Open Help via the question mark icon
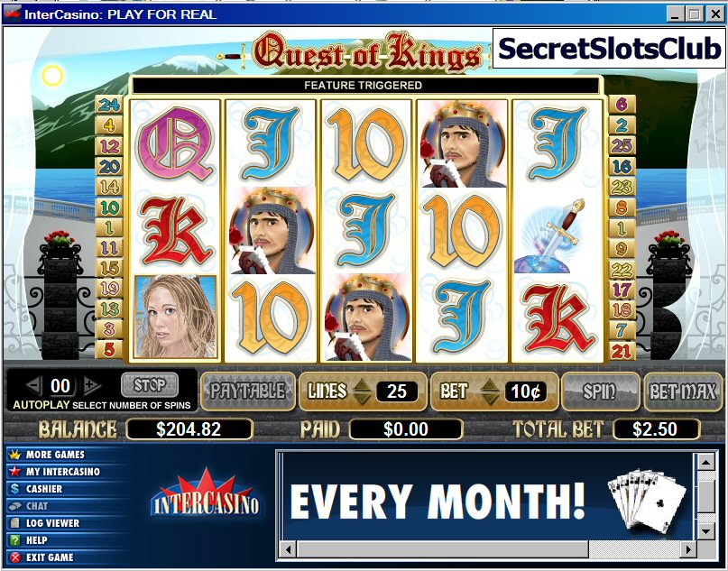 [x=14, y=540]
